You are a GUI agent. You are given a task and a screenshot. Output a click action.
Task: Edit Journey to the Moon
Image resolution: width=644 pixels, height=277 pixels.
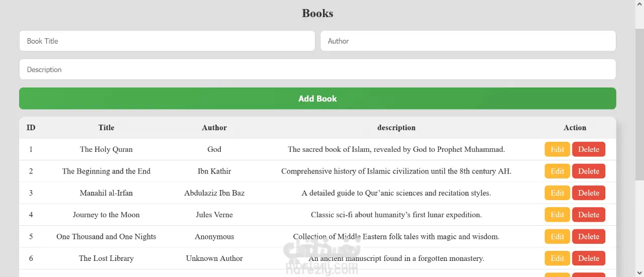tap(557, 215)
